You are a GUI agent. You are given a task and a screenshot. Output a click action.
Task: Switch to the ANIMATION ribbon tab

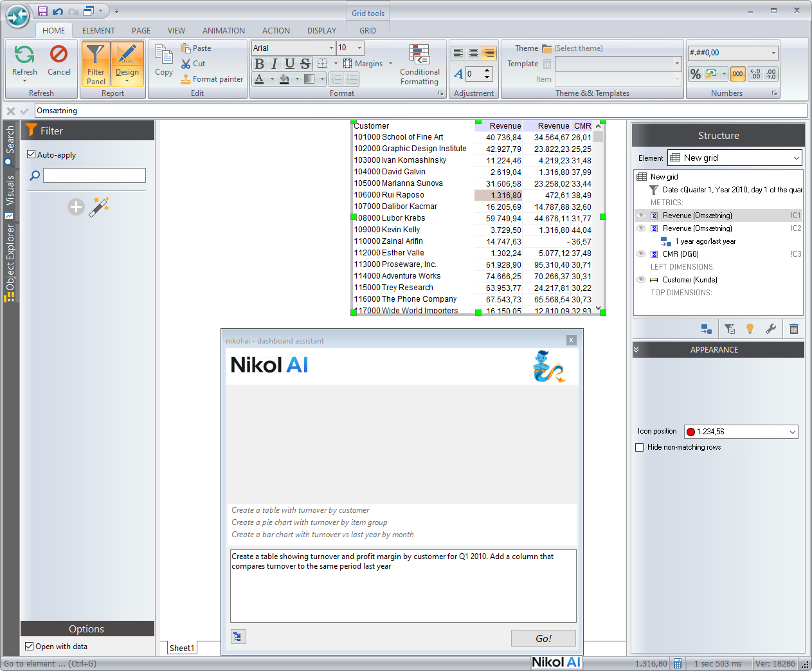(x=224, y=30)
